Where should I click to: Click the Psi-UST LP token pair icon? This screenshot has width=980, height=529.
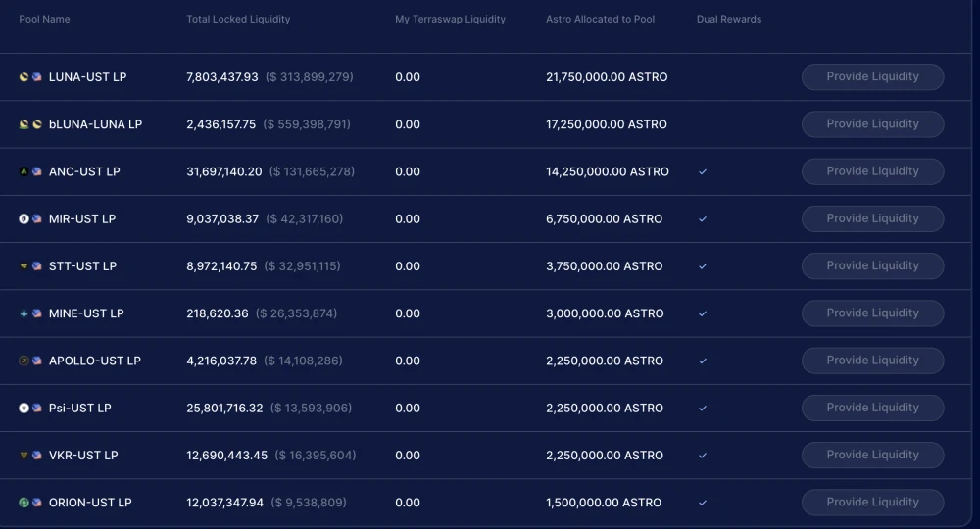tap(30, 408)
